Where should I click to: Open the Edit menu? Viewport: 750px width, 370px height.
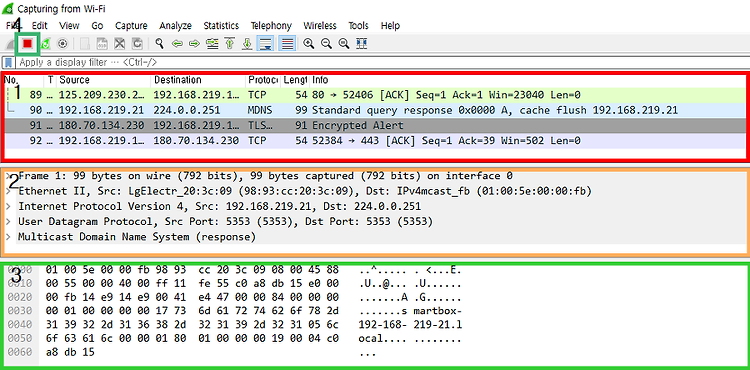click(39, 26)
